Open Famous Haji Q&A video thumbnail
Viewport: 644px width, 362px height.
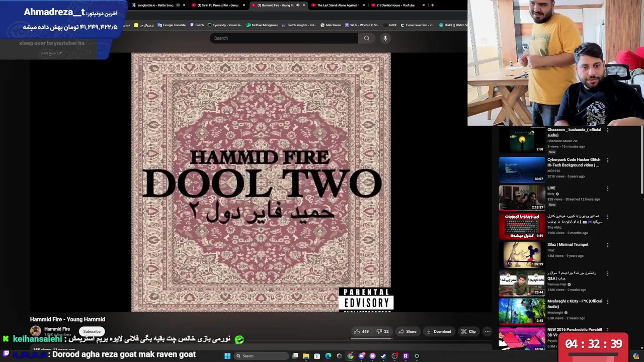point(522,283)
